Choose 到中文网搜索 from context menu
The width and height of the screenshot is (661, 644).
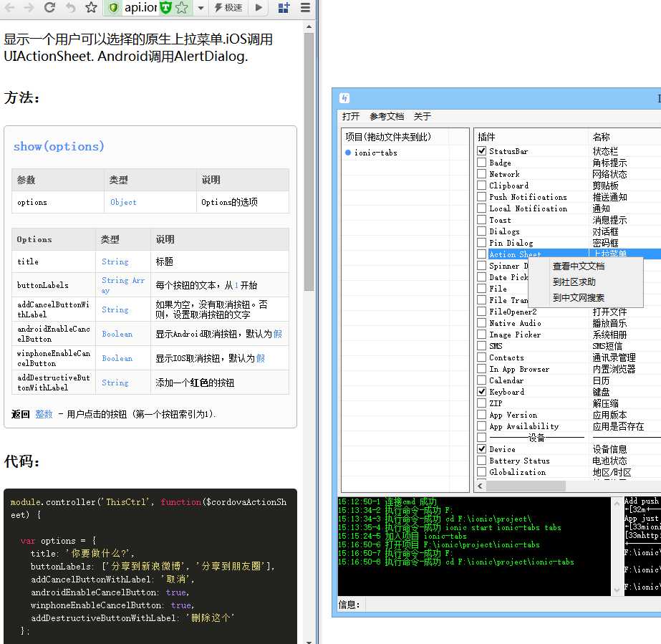579,298
